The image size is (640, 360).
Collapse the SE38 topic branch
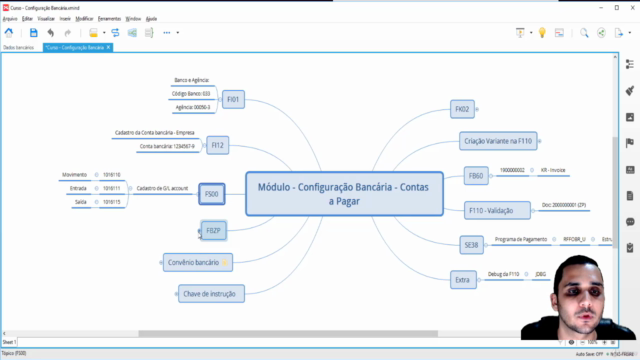(486, 245)
